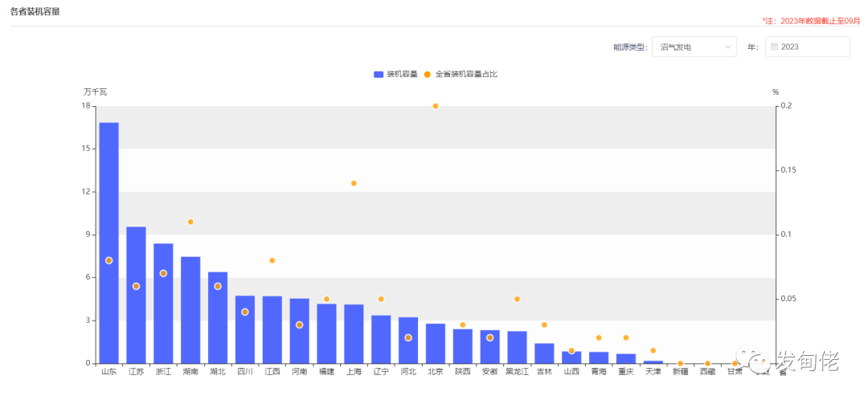Click the 河北 x-axis label
The height and width of the screenshot is (400, 868).
(x=408, y=372)
